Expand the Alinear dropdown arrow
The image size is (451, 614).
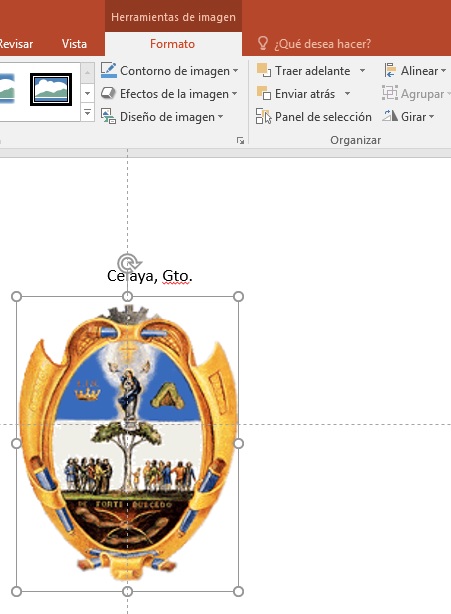444,71
